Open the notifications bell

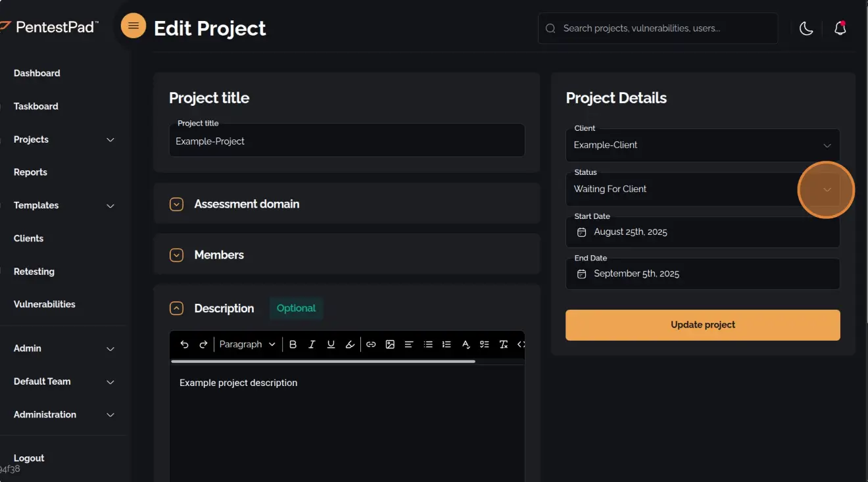840,28
